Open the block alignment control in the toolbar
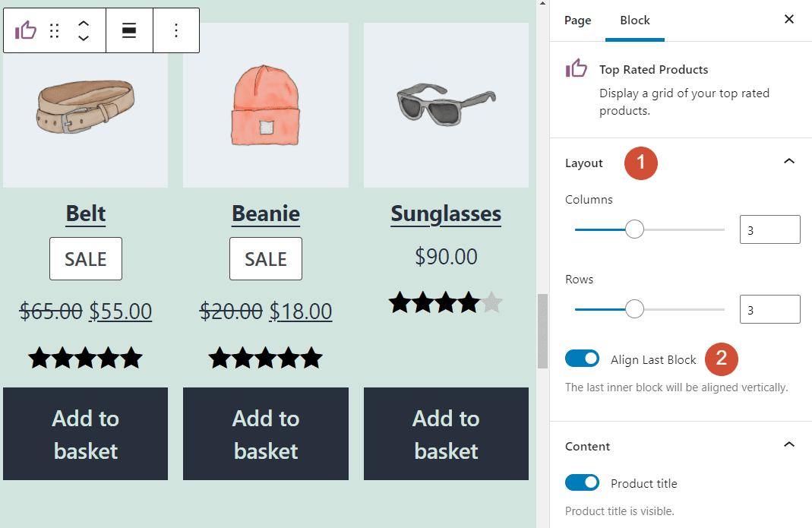 coord(129,30)
